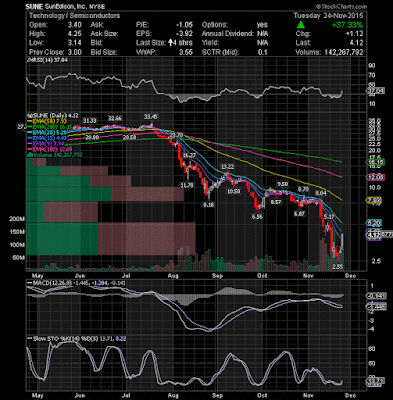393x400 pixels.
Task: Click the cyan 5.20 EMA axis tag
Action: click(x=375, y=223)
